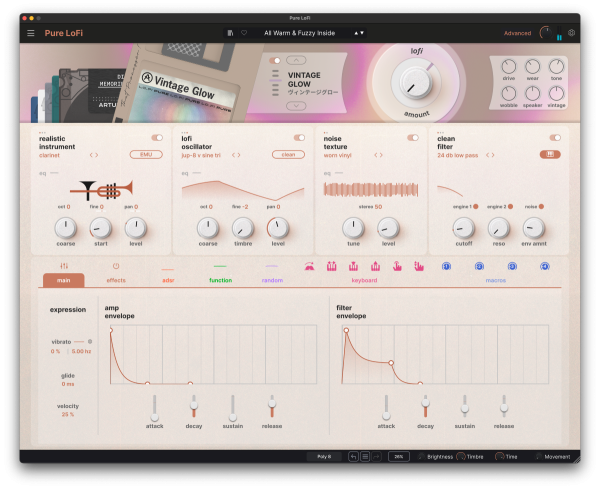
Task: Open the Poly 8 voices dropdown
Action: tap(324, 456)
